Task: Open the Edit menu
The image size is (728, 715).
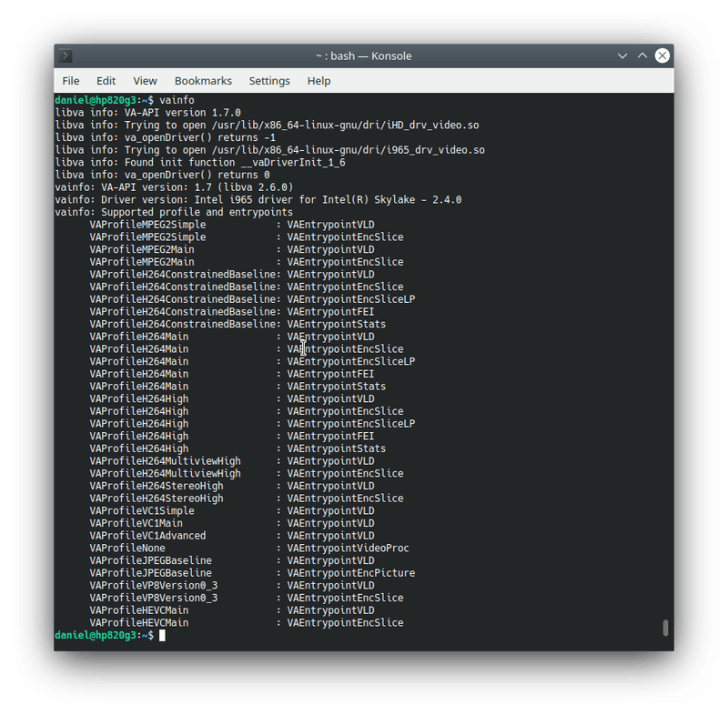Action: coord(106,81)
